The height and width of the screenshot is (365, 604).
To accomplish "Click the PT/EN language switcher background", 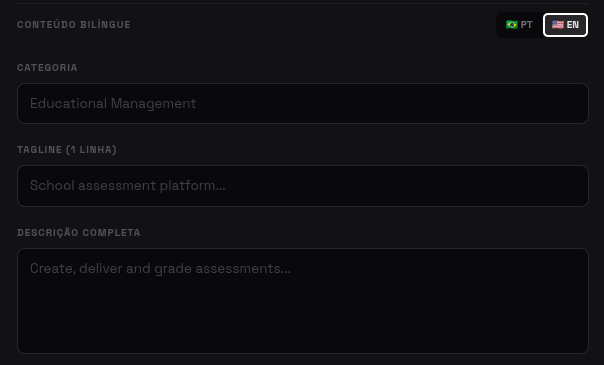I will pyautogui.click(x=542, y=25).
